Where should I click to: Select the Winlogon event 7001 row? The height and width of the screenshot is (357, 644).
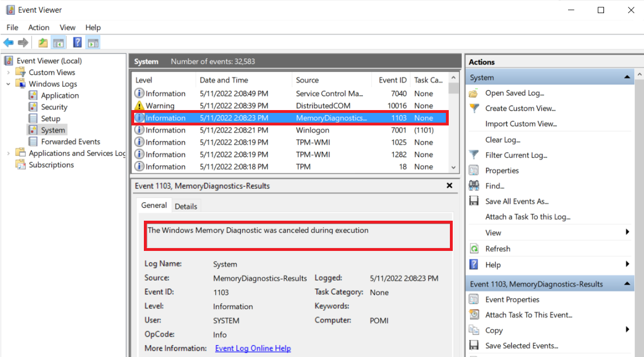[x=290, y=130]
